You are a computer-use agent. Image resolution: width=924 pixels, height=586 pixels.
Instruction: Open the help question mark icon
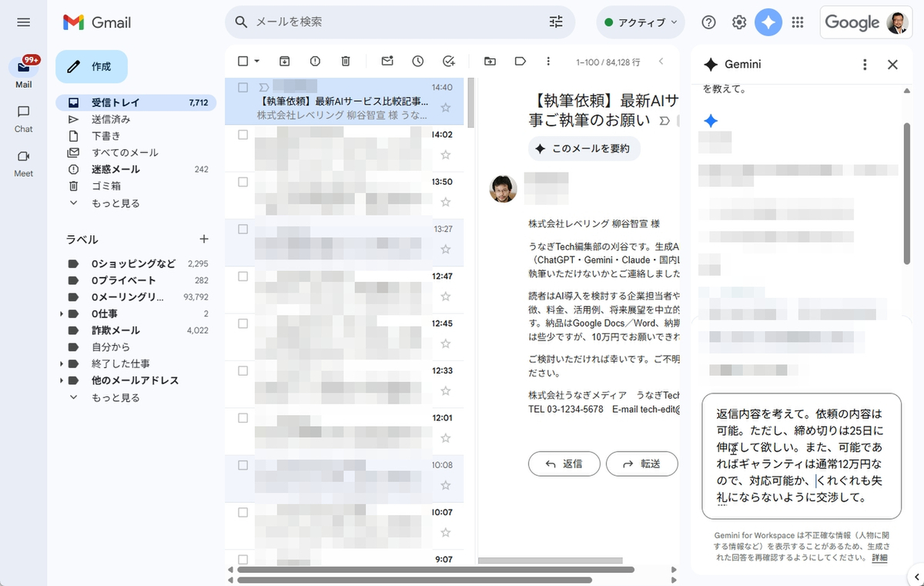pyautogui.click(x=708, y=22)
